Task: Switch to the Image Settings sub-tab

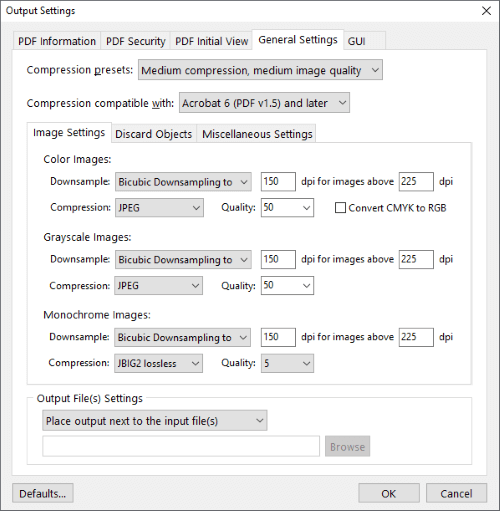Action: pos(69,133)
